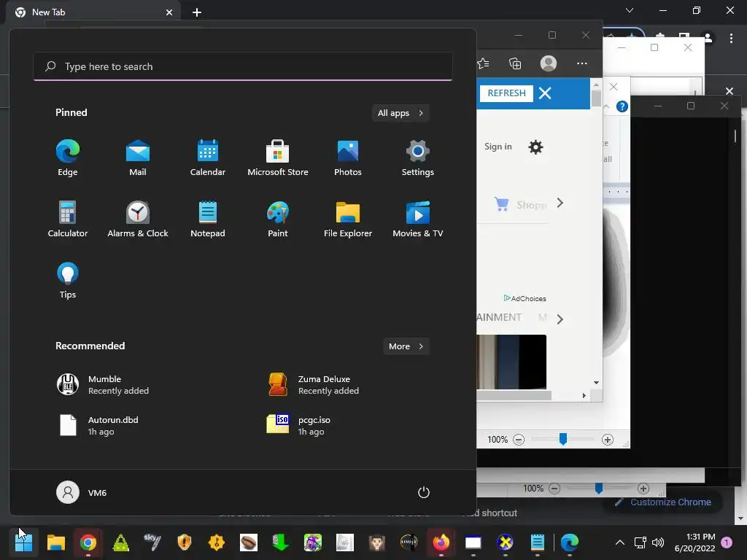The width and height of the screenshot is (747, 560).
Task: Expand More recommended items
Action: tap(406, 346)
